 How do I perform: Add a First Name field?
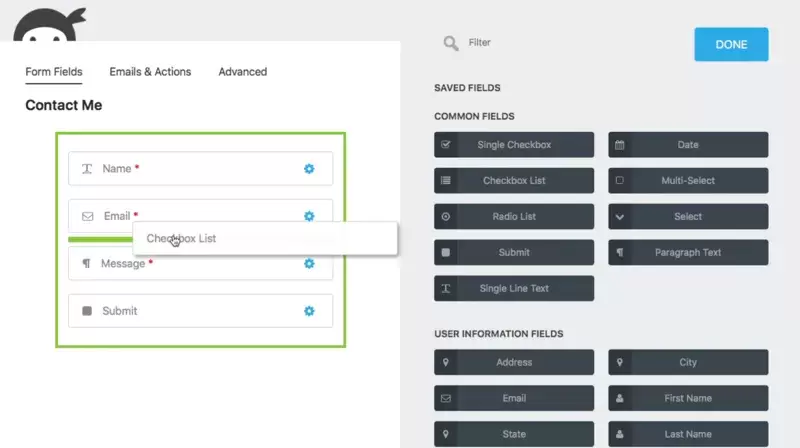click(688, 399)
